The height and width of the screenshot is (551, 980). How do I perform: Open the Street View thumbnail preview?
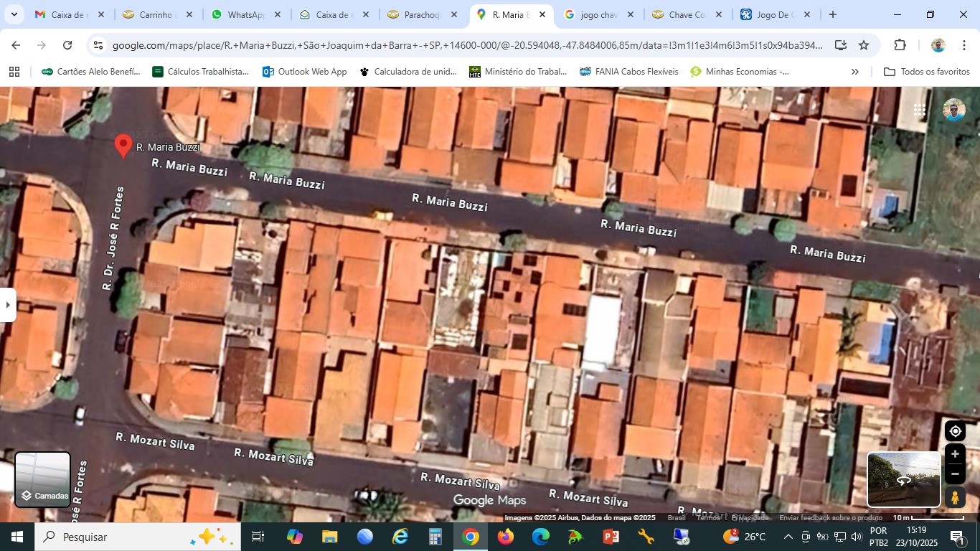(903, 479)
